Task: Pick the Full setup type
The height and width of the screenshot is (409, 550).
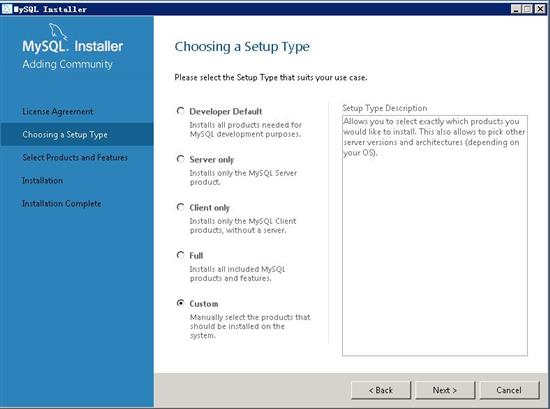Action: 180,255
